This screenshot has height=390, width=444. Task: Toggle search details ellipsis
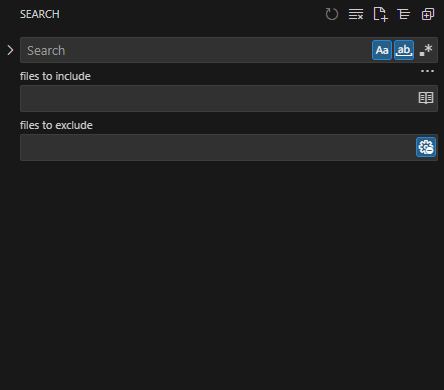[427, 71]
